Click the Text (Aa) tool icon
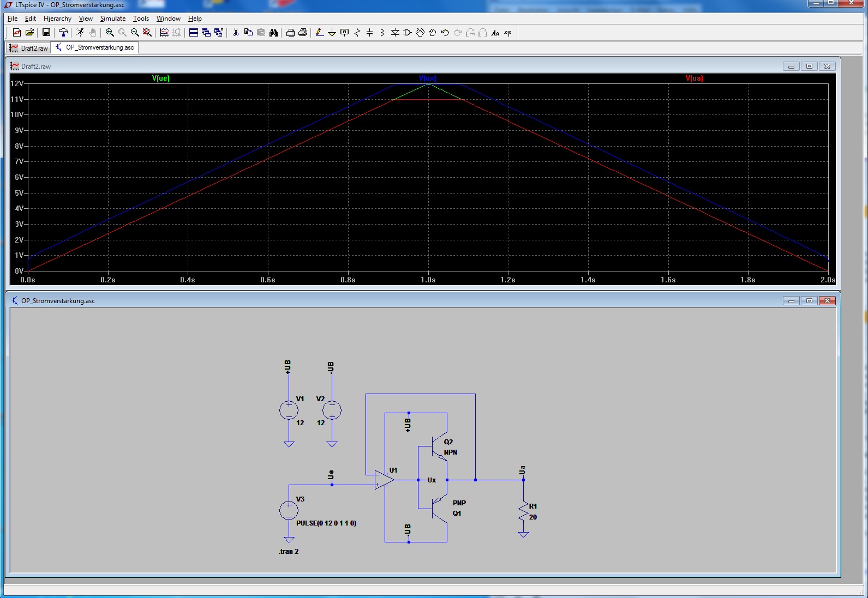 [x=495, y=33]
